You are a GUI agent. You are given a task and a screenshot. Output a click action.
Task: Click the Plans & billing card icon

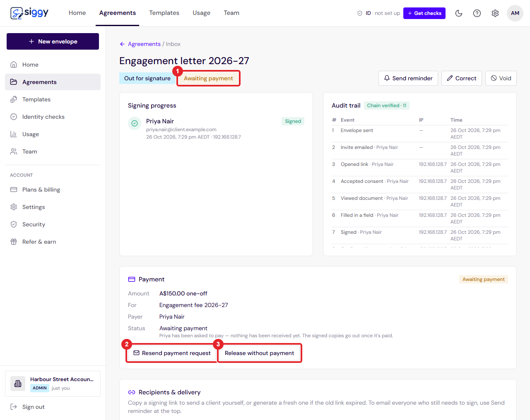click(14, 190)
